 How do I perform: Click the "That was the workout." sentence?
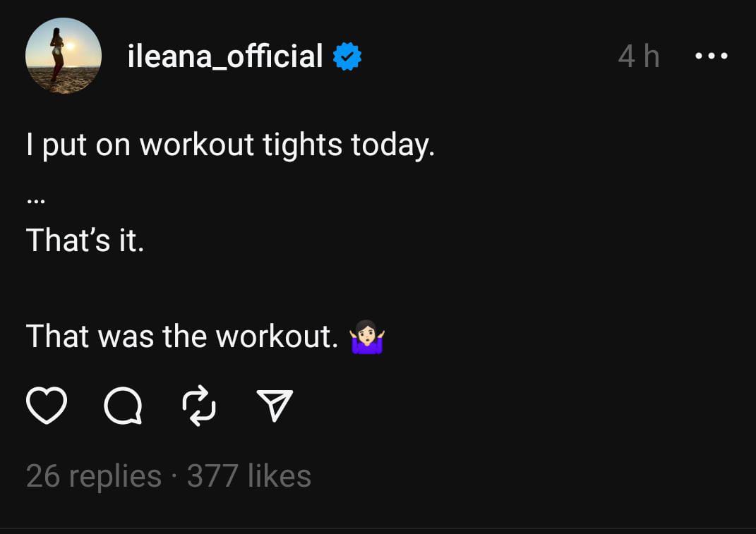(x=182, y=336)
